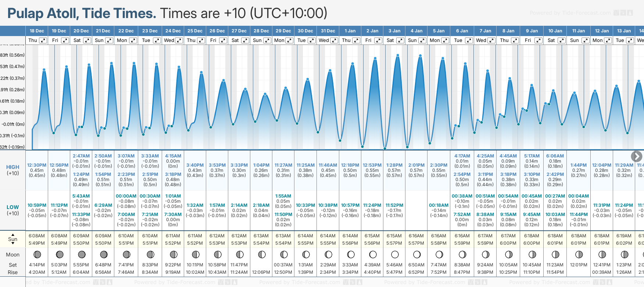644x287 pixels.
Task: Click the 4 Jan low tide point on the graph
Action: tap(407, 147)
